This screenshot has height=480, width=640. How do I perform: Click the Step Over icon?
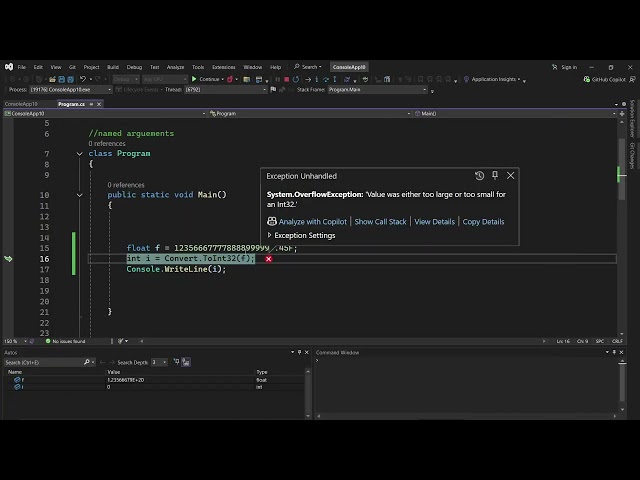(x=326, y=79)
